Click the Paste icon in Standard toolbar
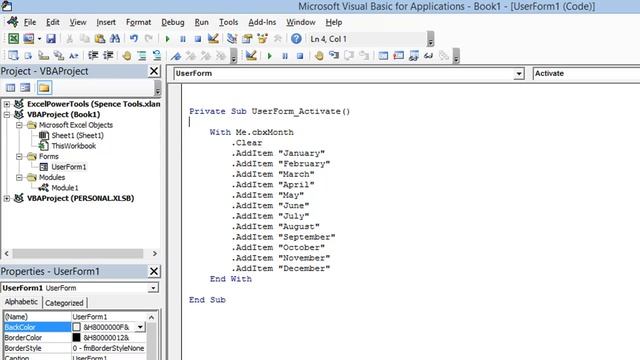Screen dimensions: 640x360 [x=100, y=39]
